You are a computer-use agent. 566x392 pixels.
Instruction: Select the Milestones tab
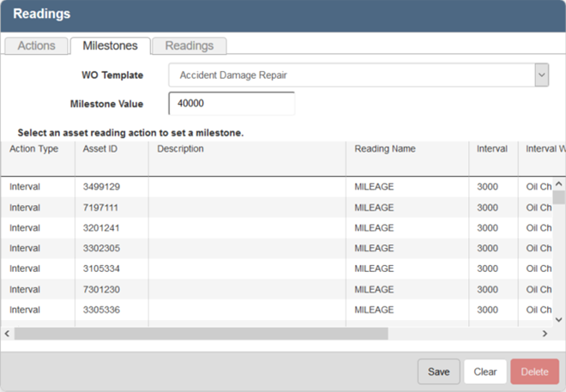point(110,46)
